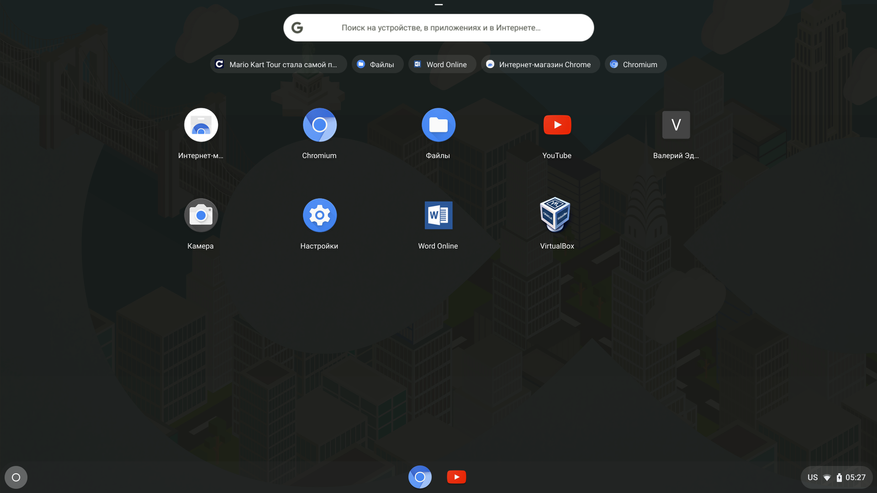Open the Валерий Зд... app with V icon
Screen dimensions: 877x493
[x=676, y=125]
